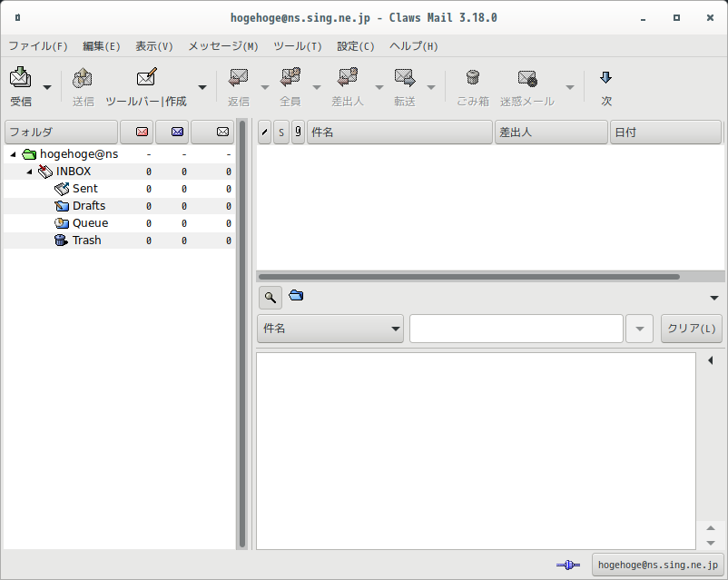
Task: Open the reply to sender (差出人) dropdown arrow
Action: [379, 87]
